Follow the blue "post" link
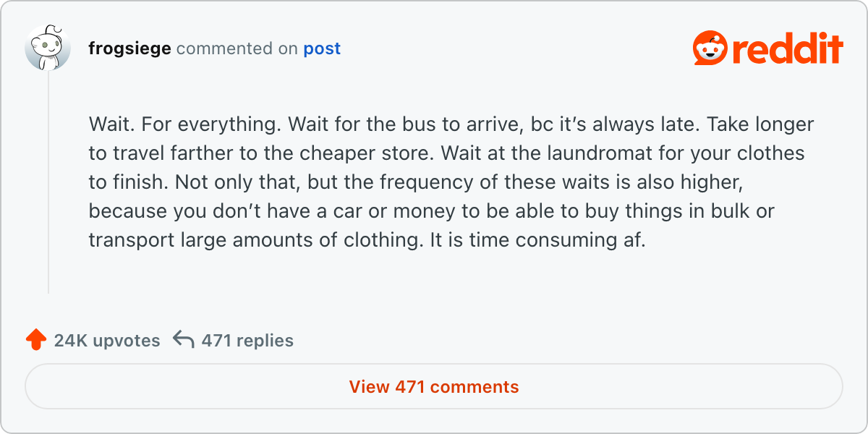 click(322, 48)
